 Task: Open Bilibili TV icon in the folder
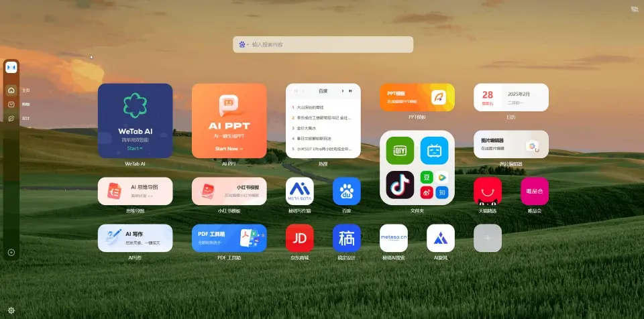pos(434,151)
